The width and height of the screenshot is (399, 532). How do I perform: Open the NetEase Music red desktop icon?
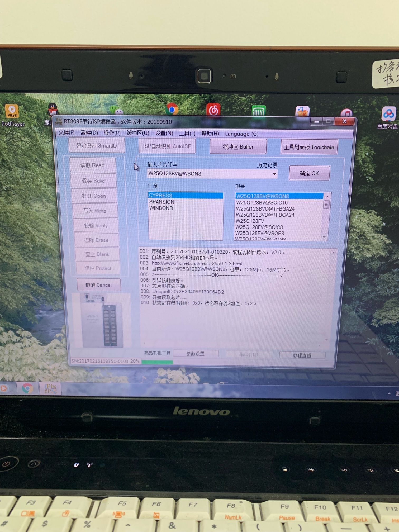click(213, 110)
